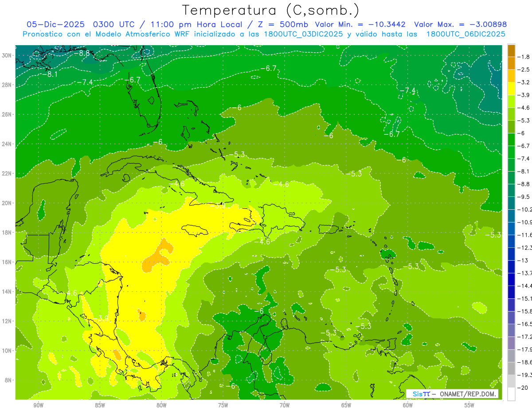Image resolution: width=532 pixels, height=411 pixels.
Task: Click the '-20' colorbar label
Action: [524, 388]
